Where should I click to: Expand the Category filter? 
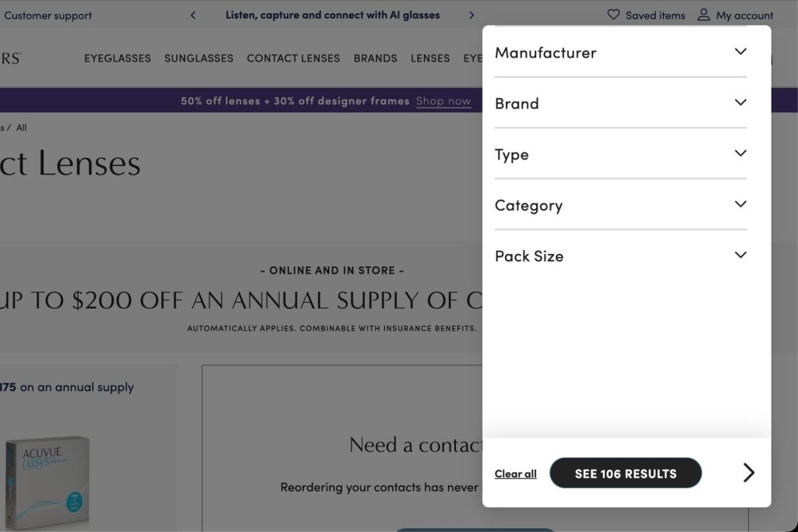click(620, 204)
